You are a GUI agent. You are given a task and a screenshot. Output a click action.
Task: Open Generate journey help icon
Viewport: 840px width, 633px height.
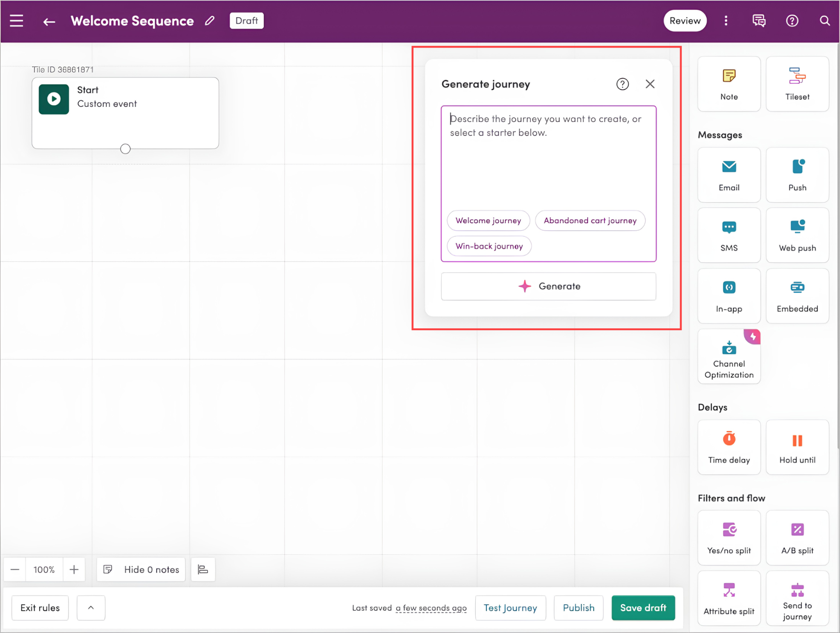click(x=622, y=84)
